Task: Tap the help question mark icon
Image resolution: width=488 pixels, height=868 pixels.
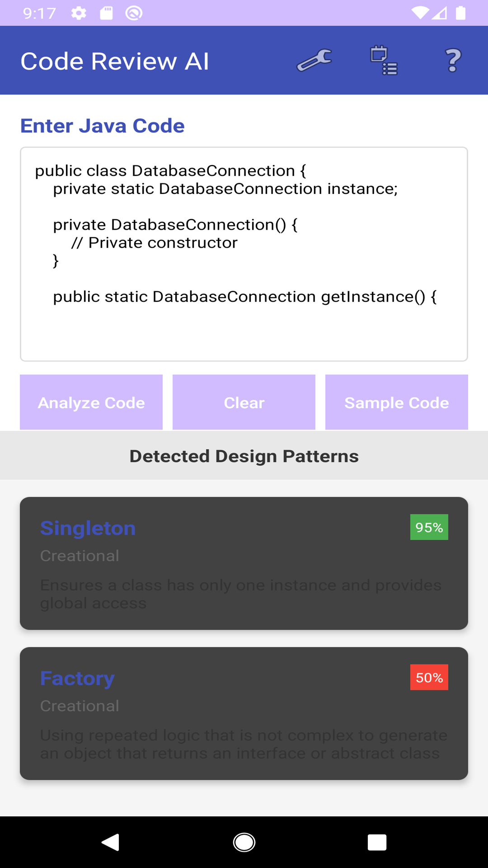Action: [x=453, y=61]
